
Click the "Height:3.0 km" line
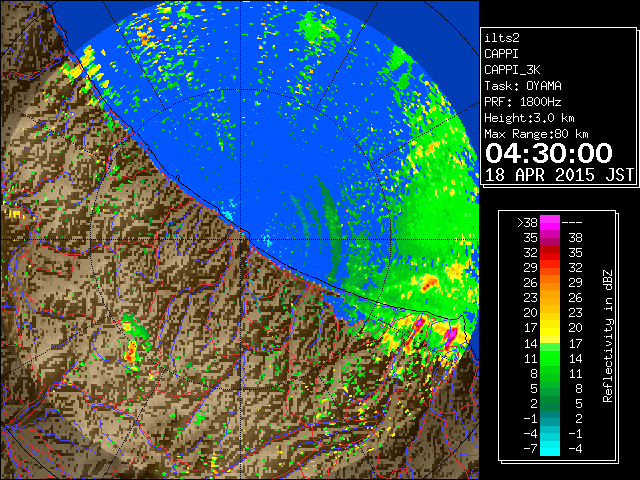pyautogui.click(x=529, y=118)
